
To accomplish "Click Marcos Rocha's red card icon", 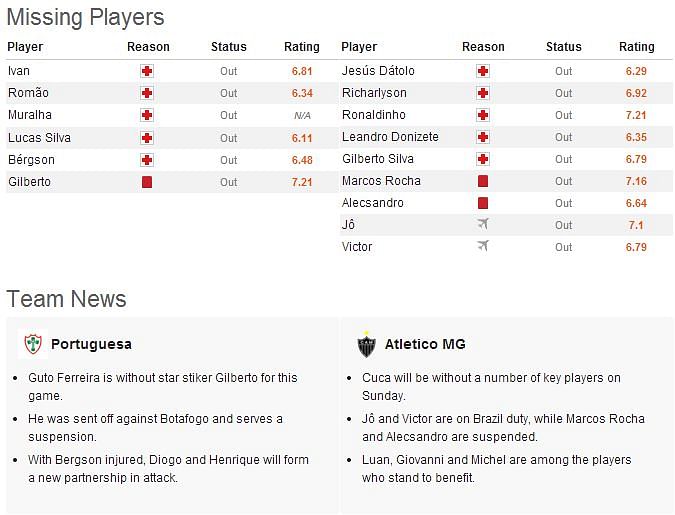I will [483, 181].
